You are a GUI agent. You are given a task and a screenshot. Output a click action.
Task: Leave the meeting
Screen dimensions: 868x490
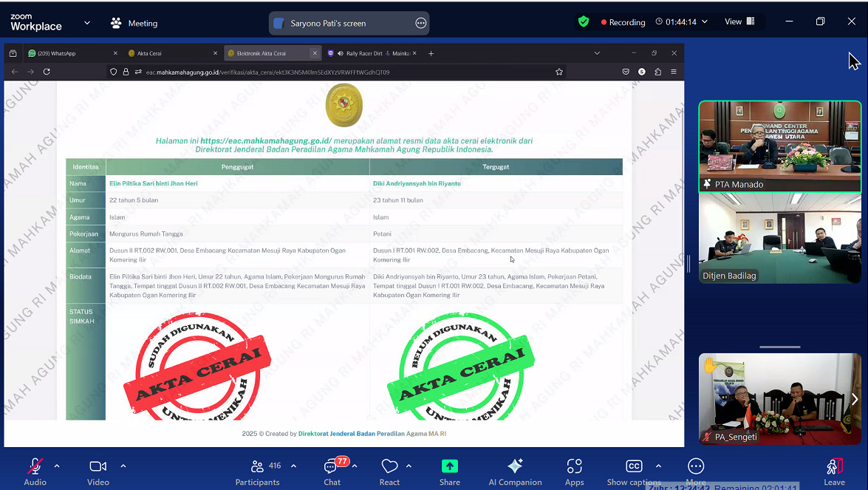pyautogui.click(x=834, y=472)
